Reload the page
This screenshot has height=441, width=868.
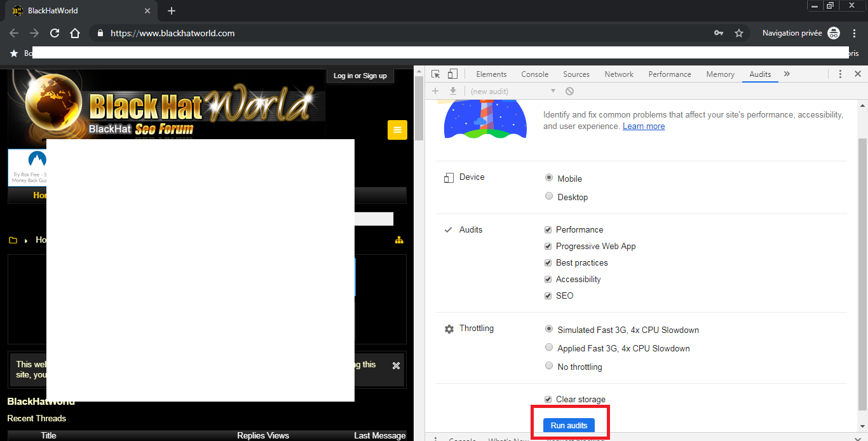pos(55,33)
